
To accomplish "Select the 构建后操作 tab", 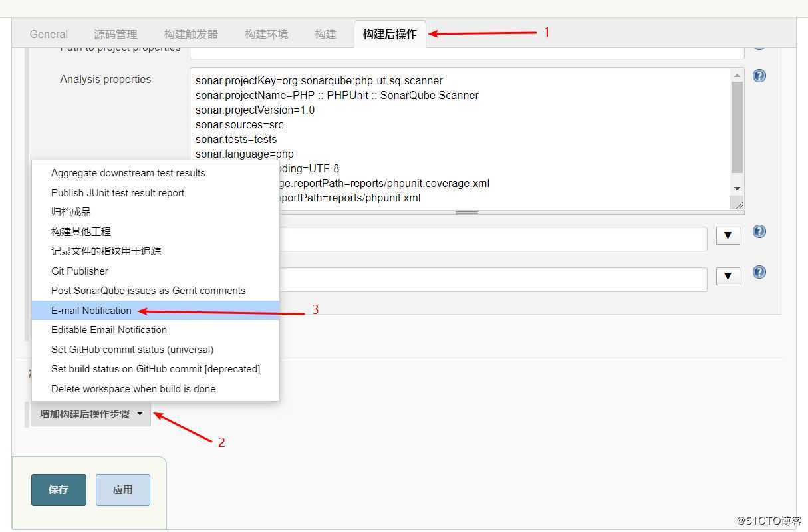I will pos(390,34).
